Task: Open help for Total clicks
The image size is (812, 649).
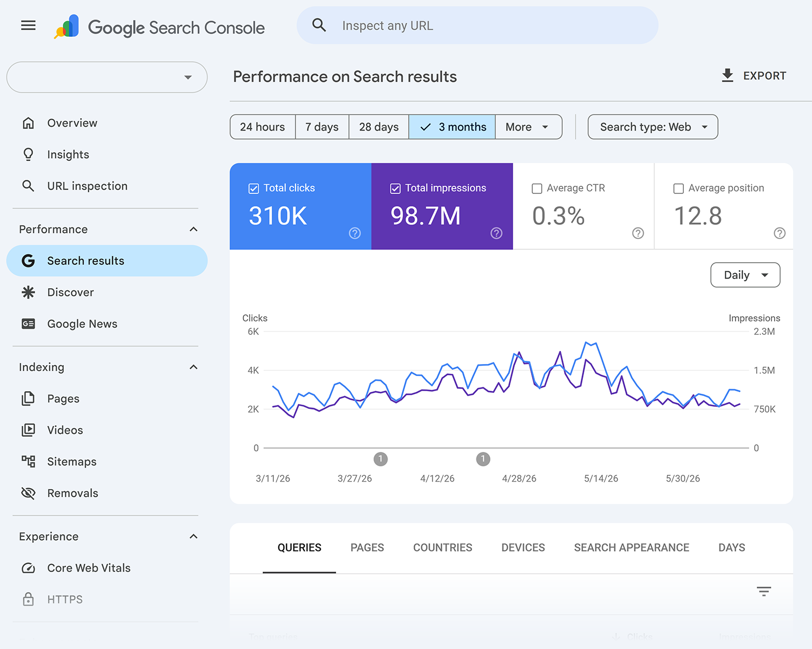Action: 355,233
